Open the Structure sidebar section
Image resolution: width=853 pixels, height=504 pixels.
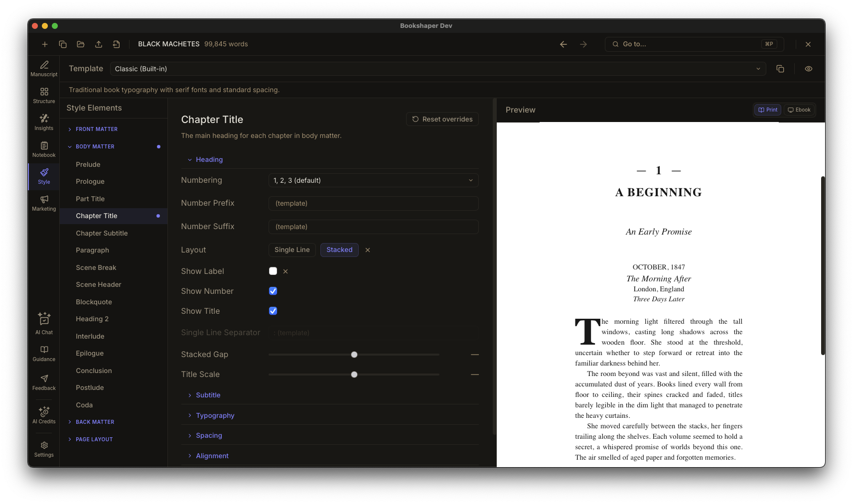44,96
